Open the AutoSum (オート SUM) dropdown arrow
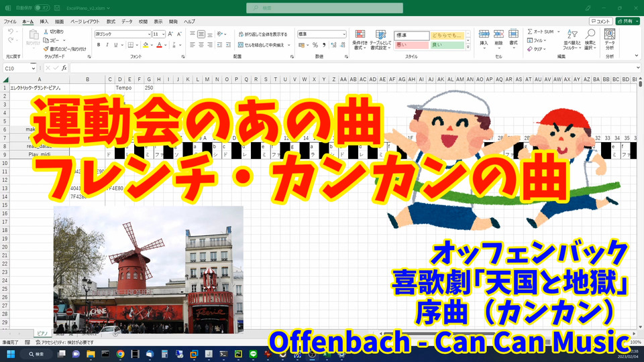 point(559,32)
